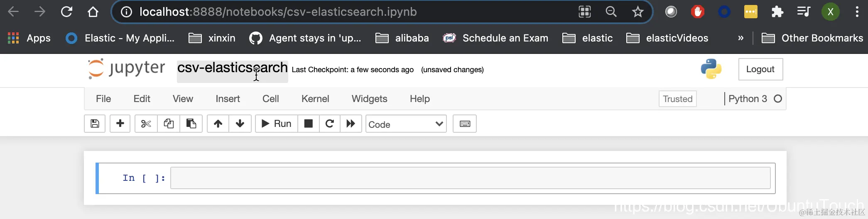This screenshot has height=219, width=868.
Task: Expand the hidden bookmarks chevron
Action: coord(740,38)
